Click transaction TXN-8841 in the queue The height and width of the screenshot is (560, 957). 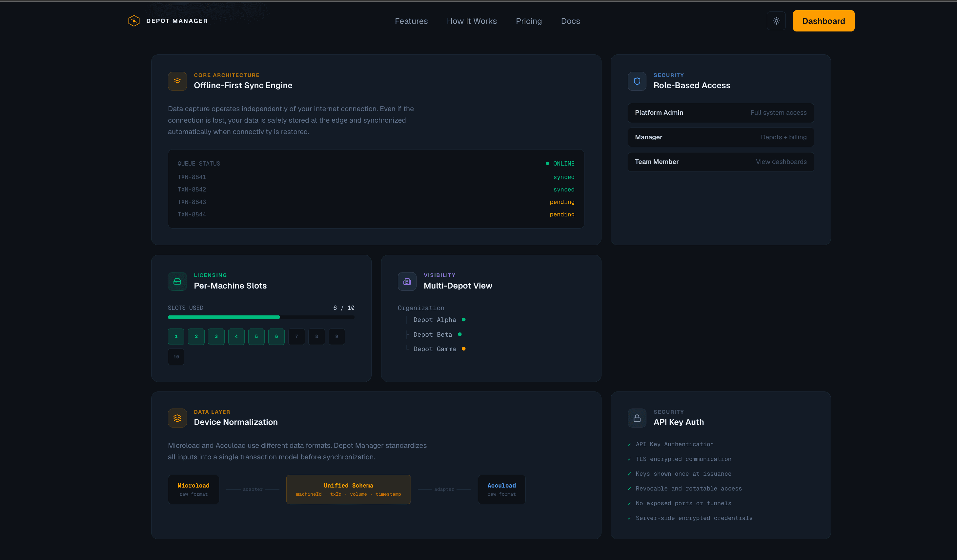(x=192, y=177)
